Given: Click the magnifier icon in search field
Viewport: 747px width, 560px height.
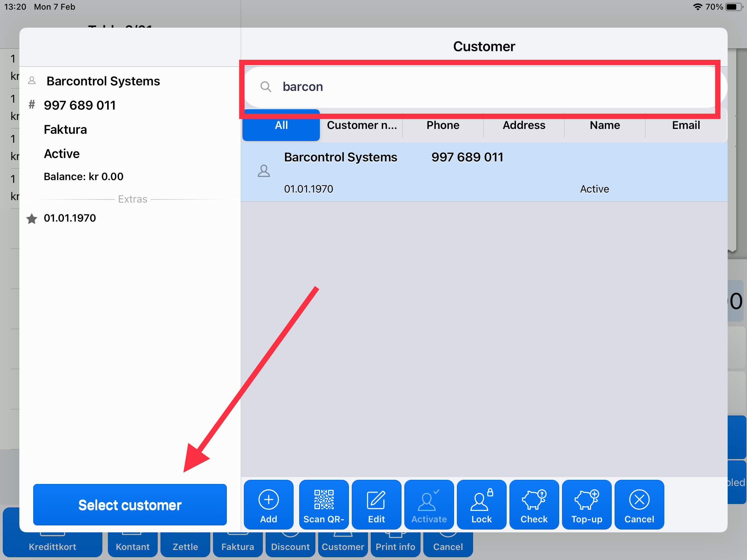Looking at the screenshot, I should tap(266, 86).
